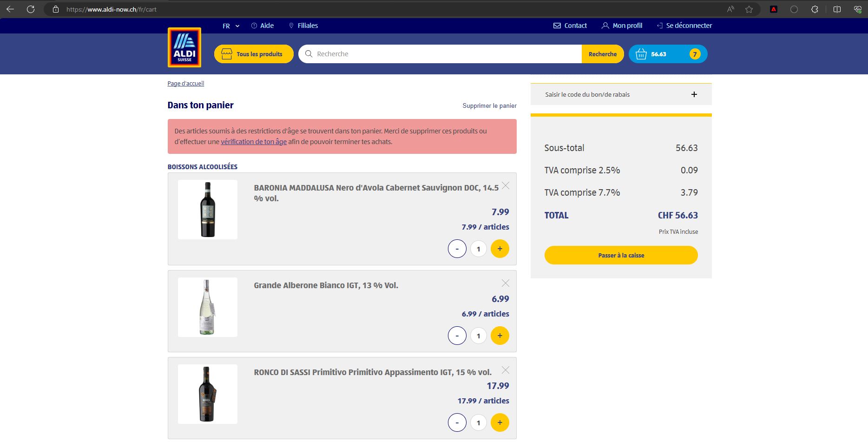Open the Aide help link
Image resolution: width=868 pixels, height=442 pixels.
click(x=263, y=26)
